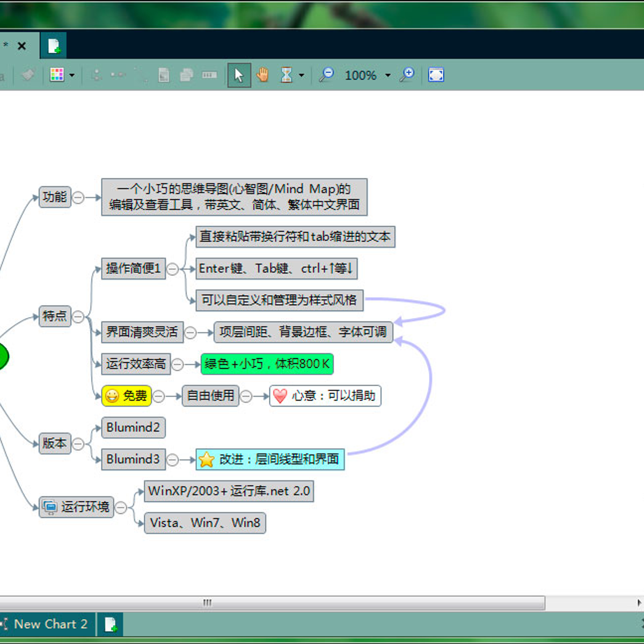The image size is (644, 644).
Task: Expand the hourglass tool dropdown arrow
Action: point(301,76)
